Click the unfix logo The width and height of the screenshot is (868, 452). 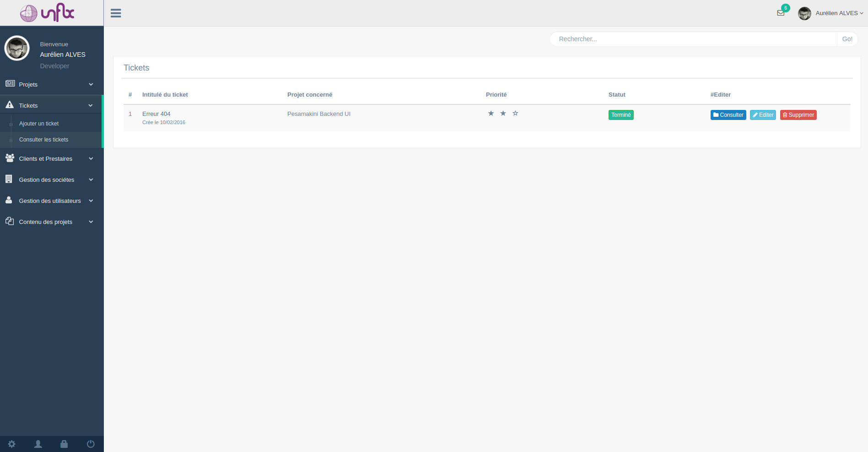tap(48, 13)
